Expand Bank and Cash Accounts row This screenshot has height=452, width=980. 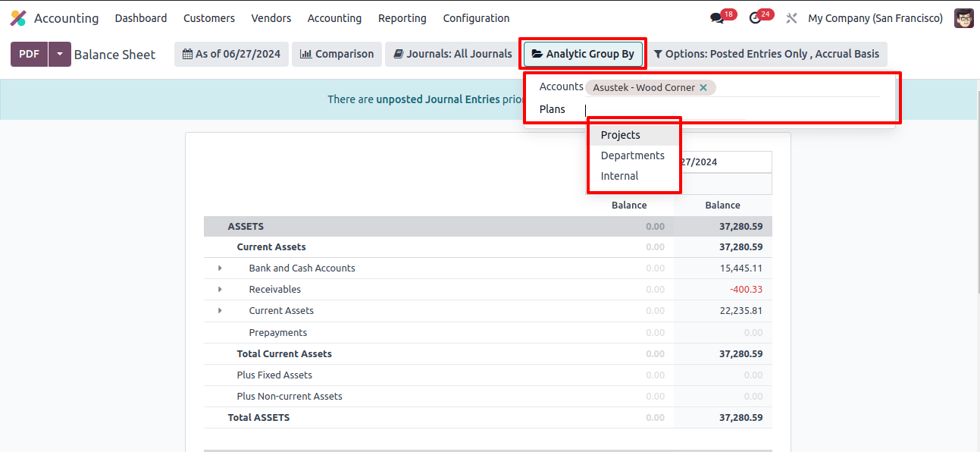(220, 268)
